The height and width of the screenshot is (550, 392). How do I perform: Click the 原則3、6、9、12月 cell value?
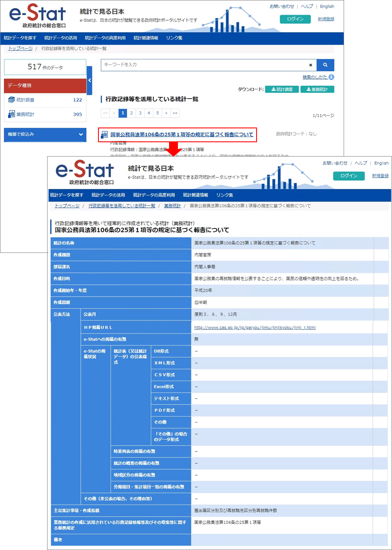pos(216,314)
